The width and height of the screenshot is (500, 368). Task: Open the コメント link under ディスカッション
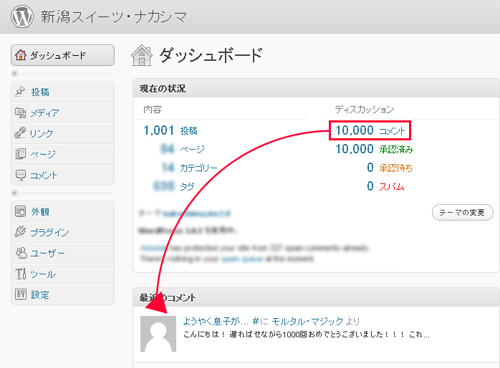(392, 131)
